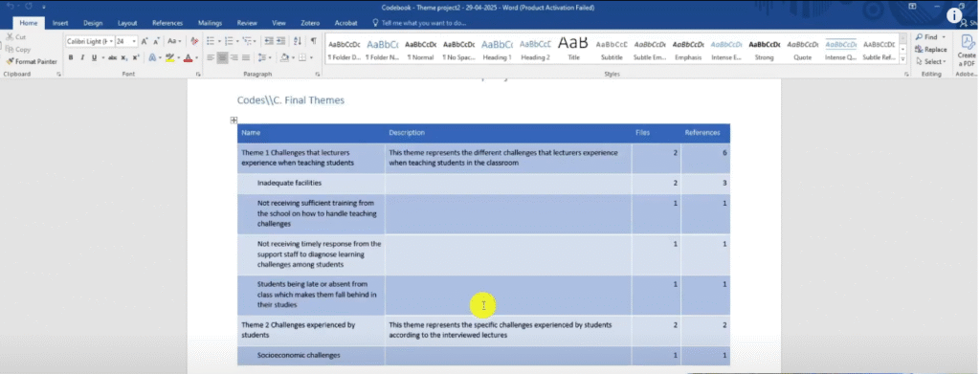Click the Copy command

point(18,50)
